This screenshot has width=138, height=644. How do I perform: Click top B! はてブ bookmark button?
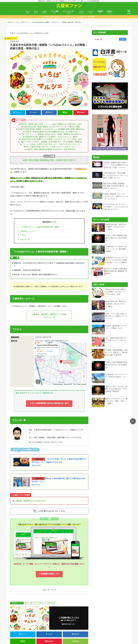49,112
